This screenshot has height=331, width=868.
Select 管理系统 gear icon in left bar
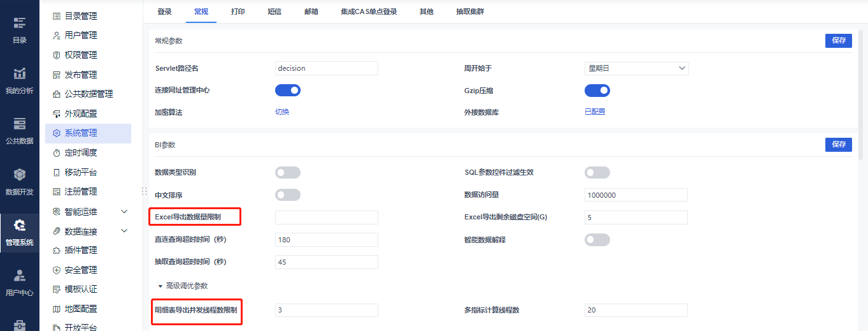[x=20, y=224]
